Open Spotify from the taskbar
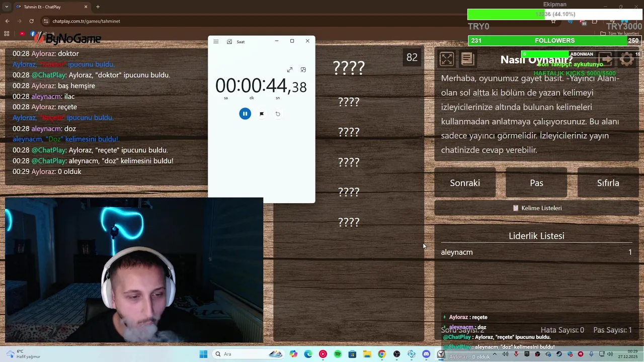Image resolution: width=644 pixels, height=362 pixels. (338, 354)
